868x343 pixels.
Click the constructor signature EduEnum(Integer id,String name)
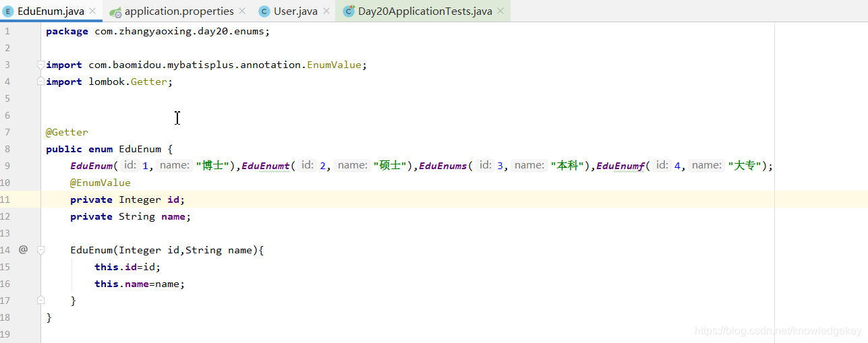pyautogui.click(x=164, y=250)
